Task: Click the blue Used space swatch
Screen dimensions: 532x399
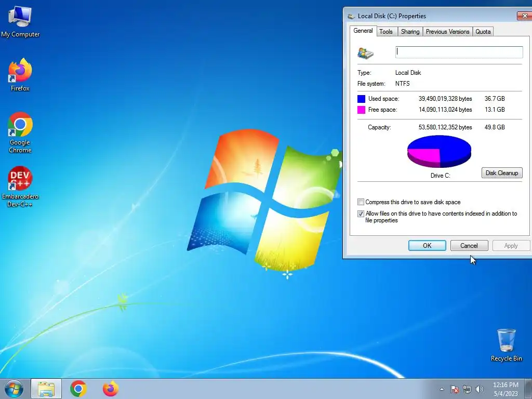Action: 362,99
